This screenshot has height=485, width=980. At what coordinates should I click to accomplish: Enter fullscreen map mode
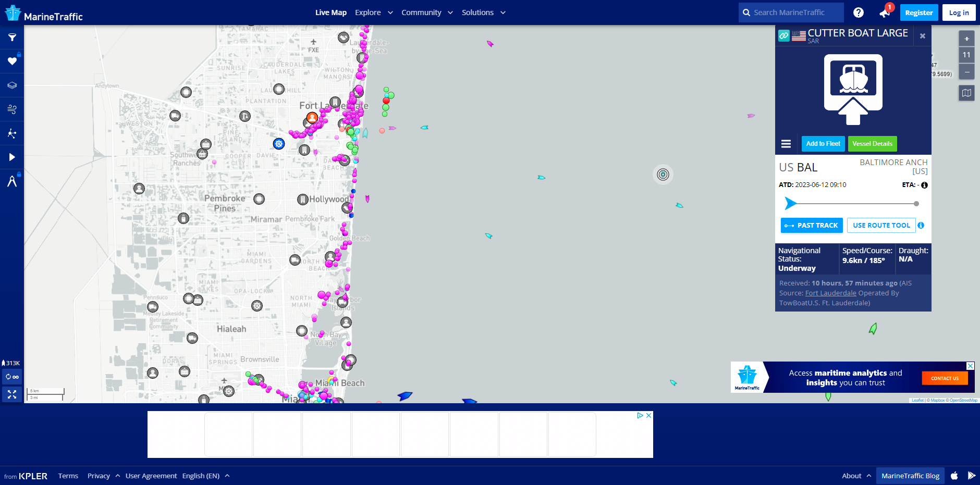(12, 394)
